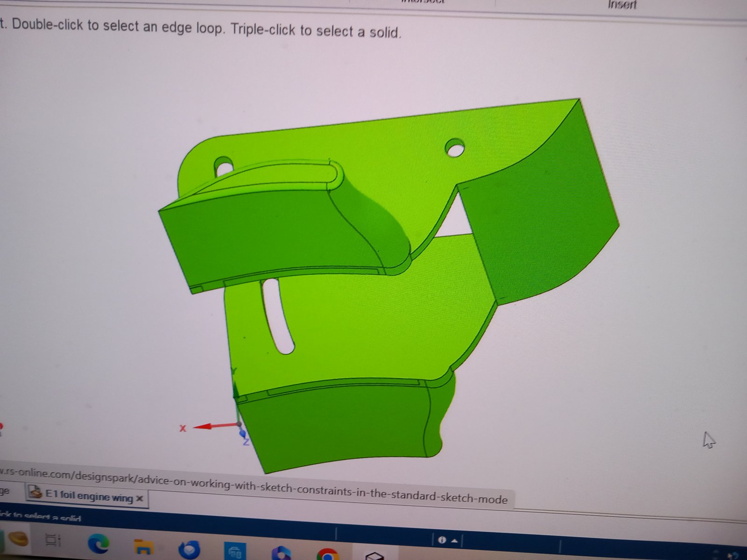Click the hint text "Triple-click to select a solid"
The width and height of the screenshot is (747, 560).
[316, 31]
